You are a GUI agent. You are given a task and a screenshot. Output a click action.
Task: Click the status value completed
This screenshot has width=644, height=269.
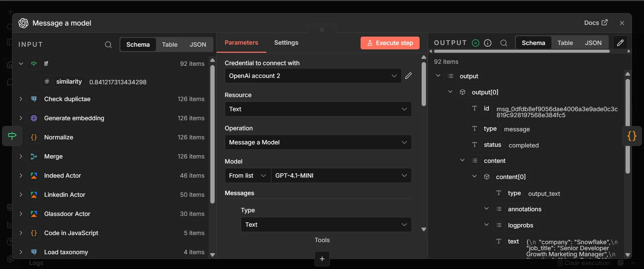(x=524, y=145)
